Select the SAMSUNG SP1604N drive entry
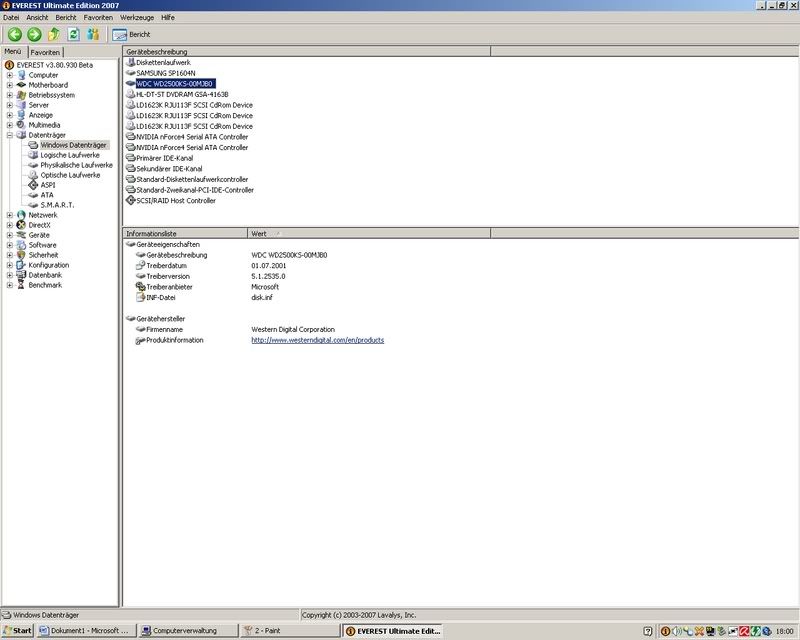This screenshot has height=640, width=800. 165,73
